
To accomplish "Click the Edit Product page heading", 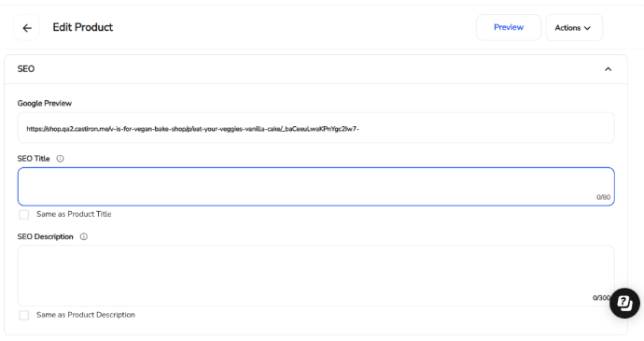I will (x=82, y=27).
